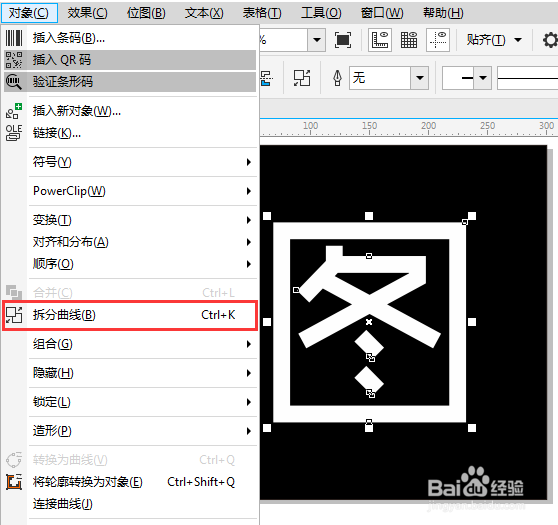
Task: Click the Verify Barcode magnifier icon
Action: pos(14,82)
